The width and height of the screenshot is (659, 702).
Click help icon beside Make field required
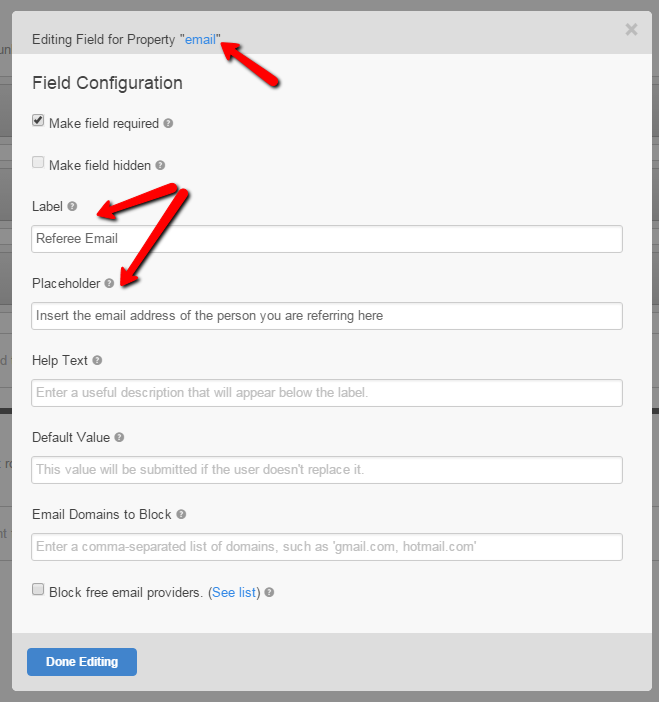(168, 124)
